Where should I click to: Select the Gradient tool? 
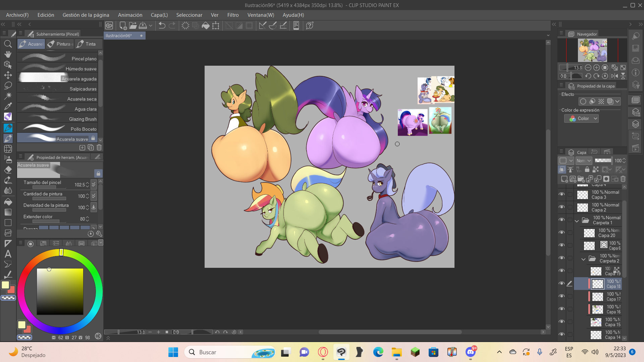click(8, 212)
